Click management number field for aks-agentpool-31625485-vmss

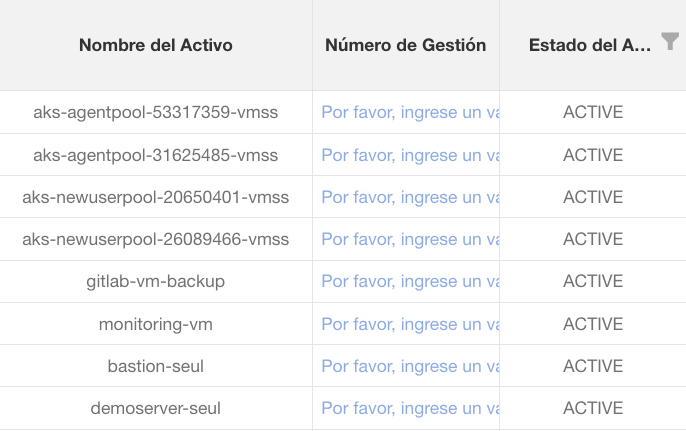(409, 156)
